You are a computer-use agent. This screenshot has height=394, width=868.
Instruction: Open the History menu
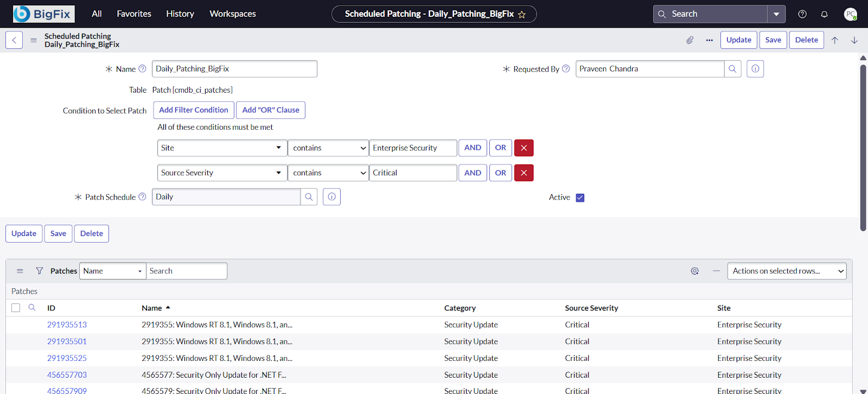(180, 14)
